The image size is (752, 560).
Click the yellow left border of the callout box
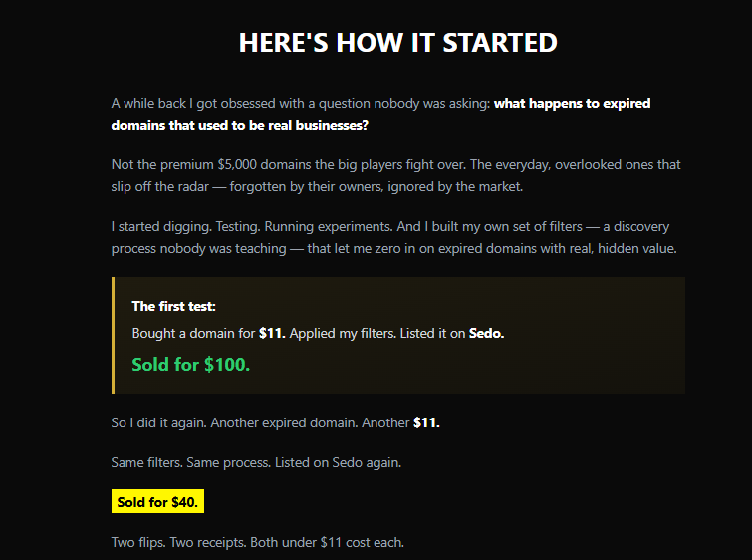click(x=114, y=335)
